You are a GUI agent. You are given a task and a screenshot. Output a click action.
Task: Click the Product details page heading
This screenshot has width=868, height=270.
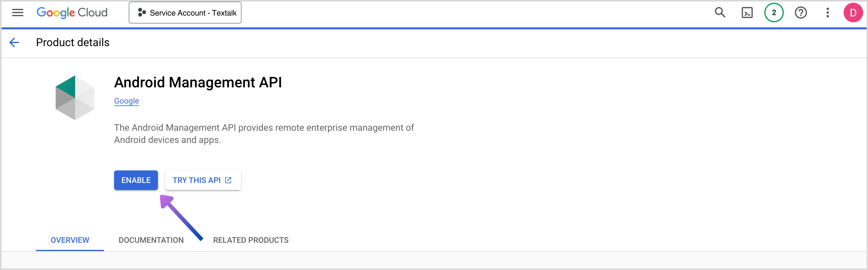point(73,42)
